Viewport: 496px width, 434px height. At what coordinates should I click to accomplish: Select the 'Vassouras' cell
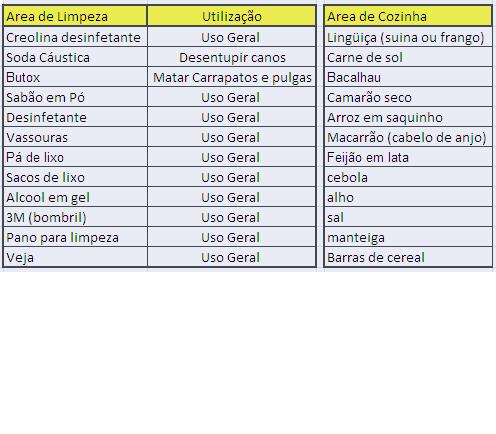click(x=75, y=137)
